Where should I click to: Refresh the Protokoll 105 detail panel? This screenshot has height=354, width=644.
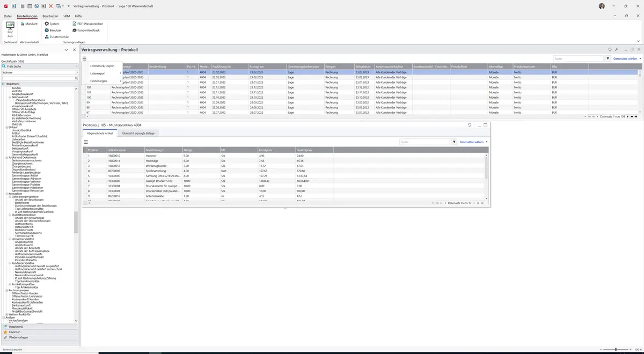point(470,125)
